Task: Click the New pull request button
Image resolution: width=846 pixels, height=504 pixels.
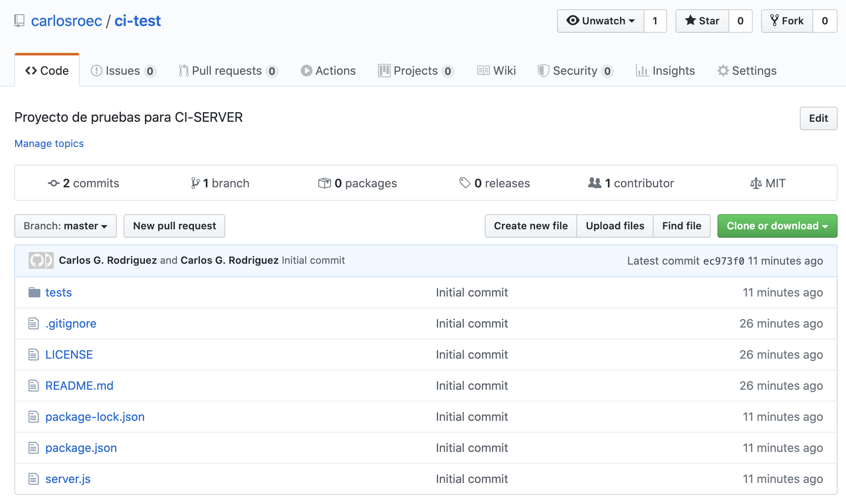Action: (174, 226)
